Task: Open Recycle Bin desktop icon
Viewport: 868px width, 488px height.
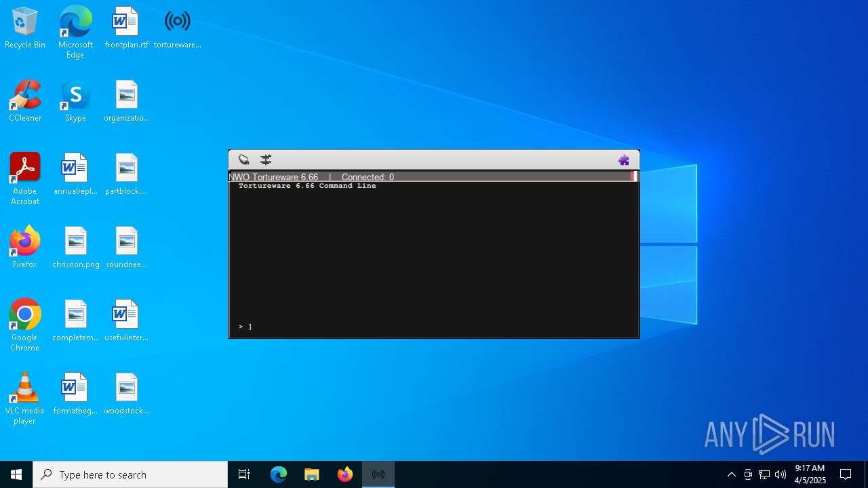Action: [x=25, y=28]
